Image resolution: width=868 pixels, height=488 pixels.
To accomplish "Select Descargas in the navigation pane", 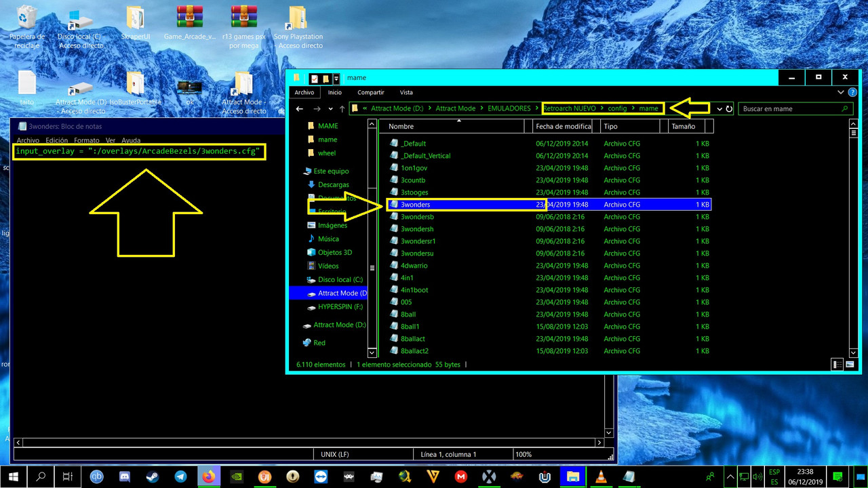I will [x=333, y=184].
